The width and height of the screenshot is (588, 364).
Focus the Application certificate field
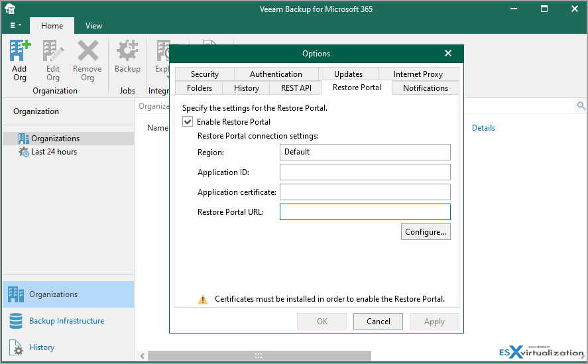tap(365, 192)
